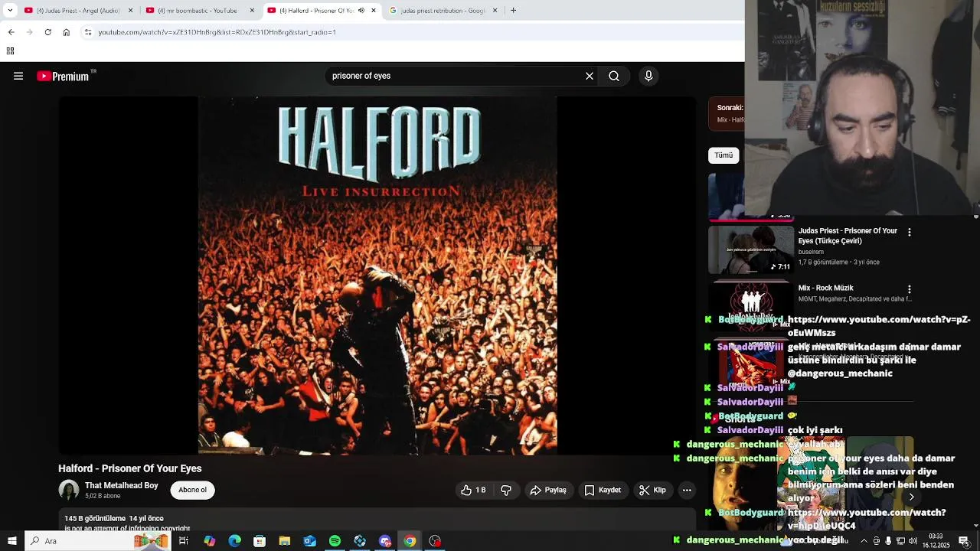Open Judas Priest Türkçe Çeviri video thumbnail
The width and height of the screenshot is (980, 551).
tap(751, 249)
